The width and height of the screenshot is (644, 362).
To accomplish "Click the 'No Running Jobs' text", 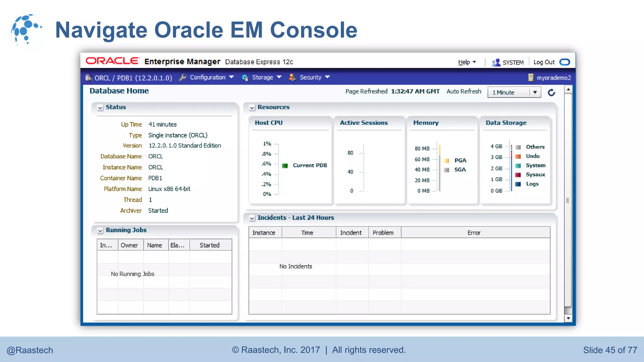I will click(132, 274).
